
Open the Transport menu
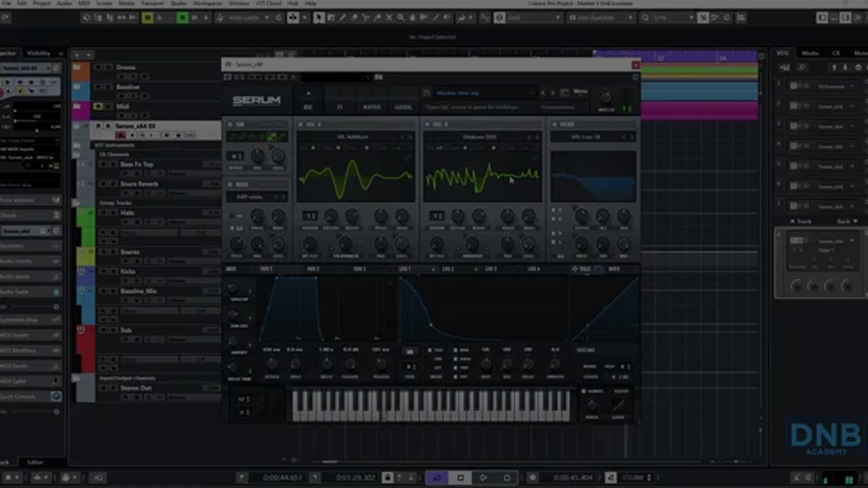pyautogui.click(x=151, y=3)
